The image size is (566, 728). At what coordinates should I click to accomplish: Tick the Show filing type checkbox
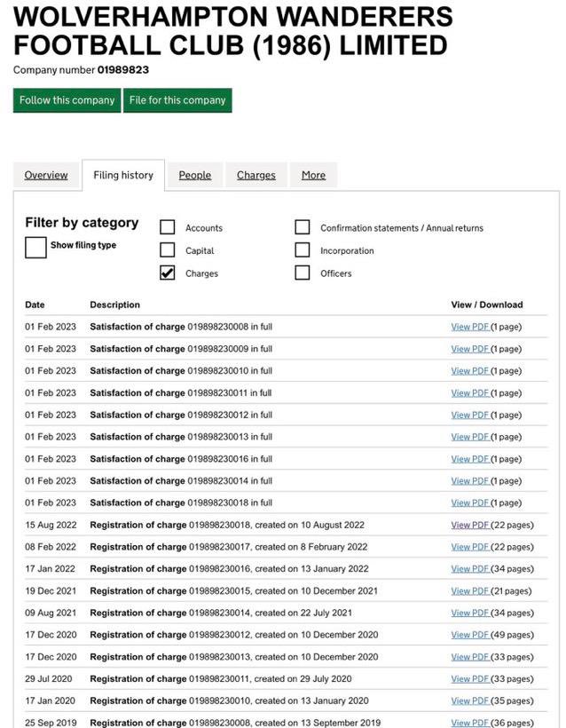point(35,247)
